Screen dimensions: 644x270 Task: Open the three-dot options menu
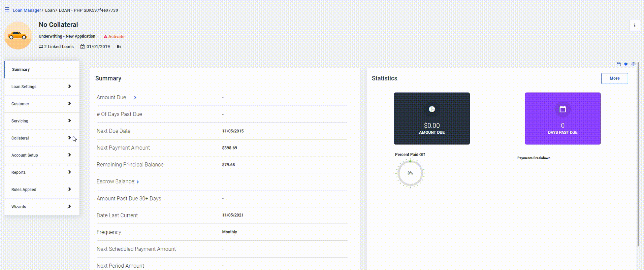click(x=635, y=25)
